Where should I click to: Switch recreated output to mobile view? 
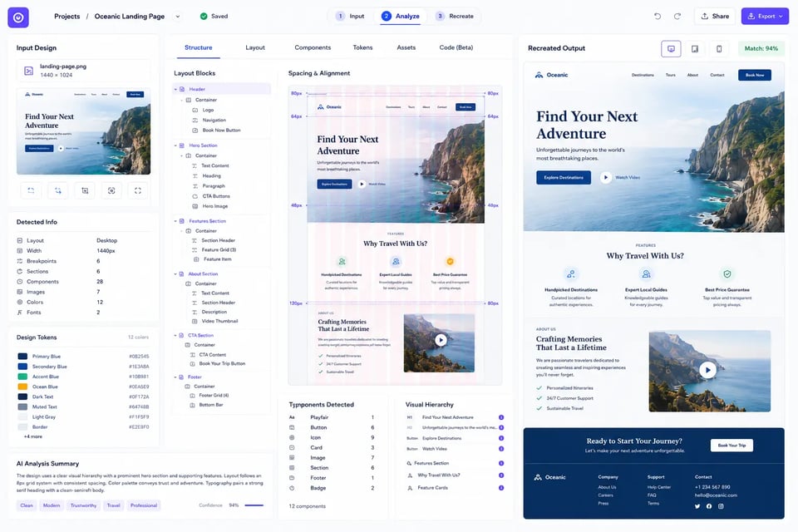[x=718, y=49]
